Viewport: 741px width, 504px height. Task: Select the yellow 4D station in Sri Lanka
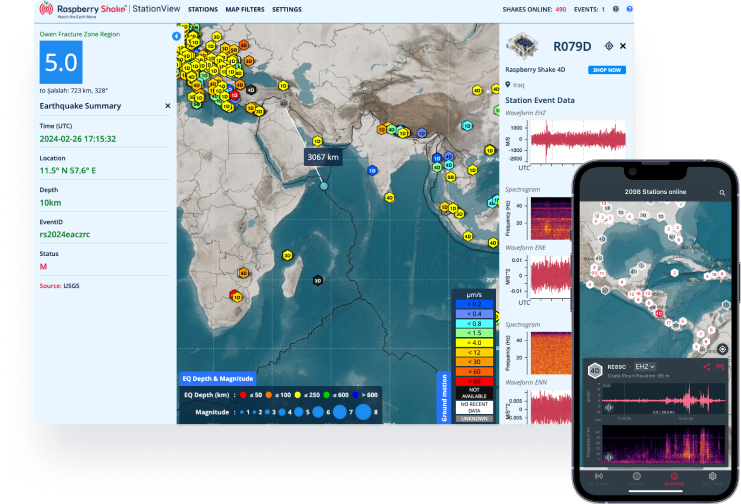coord(389,198)
